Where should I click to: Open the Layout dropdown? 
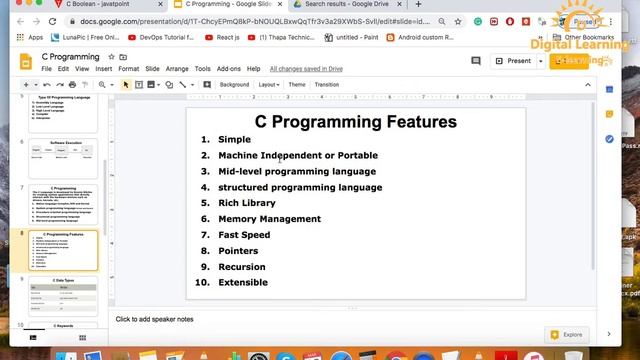pyautogui.click(x=269, y=84)
